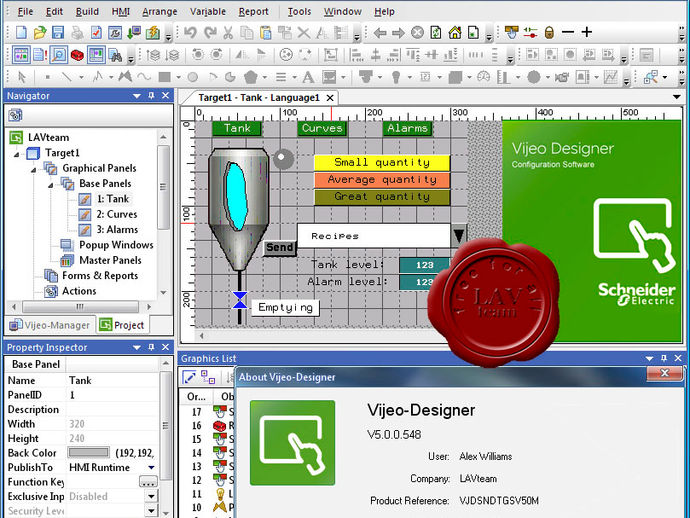Pin the Navigator panel
Viewport: 690px width, 518px height.
(x=151, y=96)
